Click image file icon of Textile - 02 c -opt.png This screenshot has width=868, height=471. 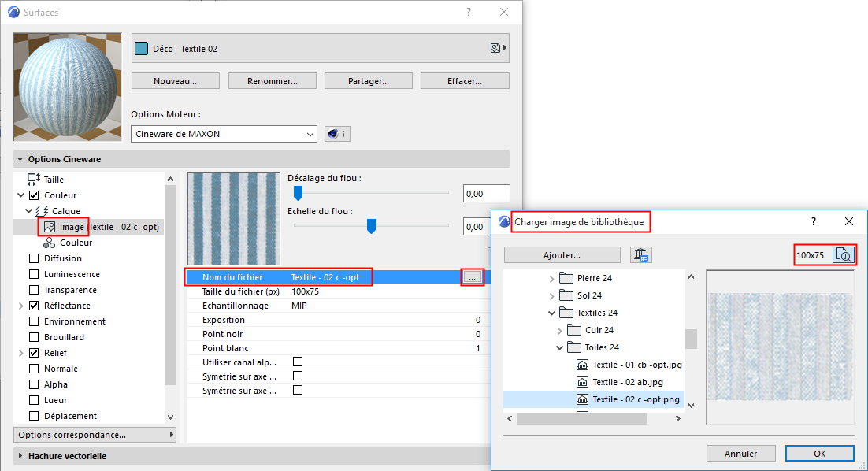[x=582, y=399]
